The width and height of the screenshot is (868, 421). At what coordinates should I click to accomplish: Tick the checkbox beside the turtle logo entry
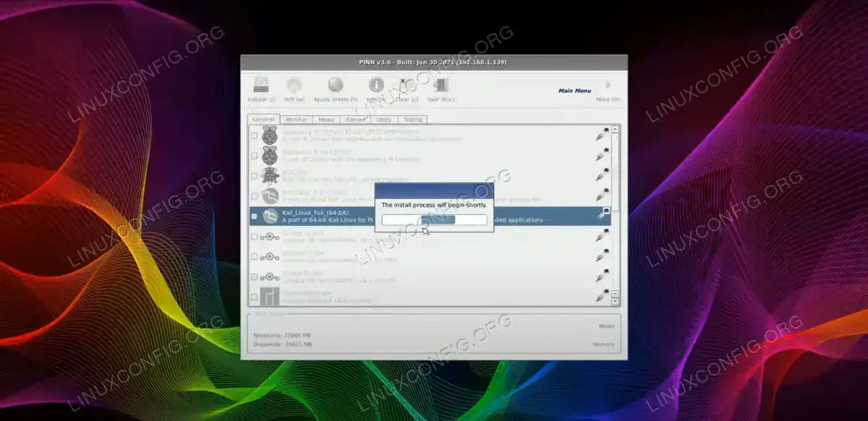(254, 176)
